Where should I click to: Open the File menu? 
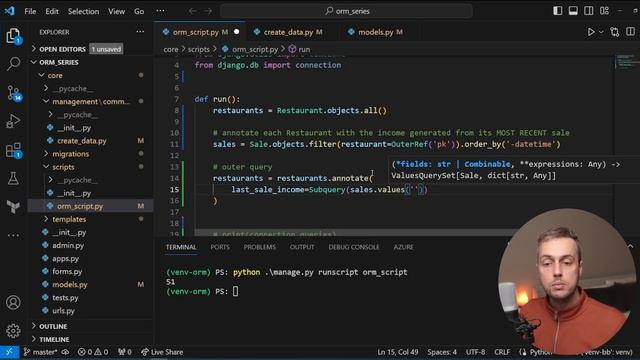point(30,11)
